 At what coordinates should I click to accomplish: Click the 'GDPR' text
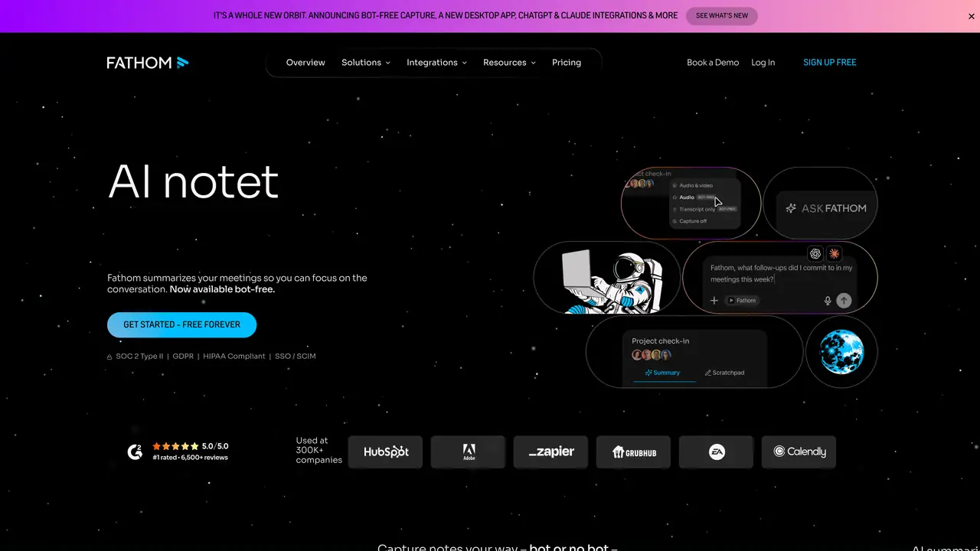pyautogui.click(x=183, y=356)
